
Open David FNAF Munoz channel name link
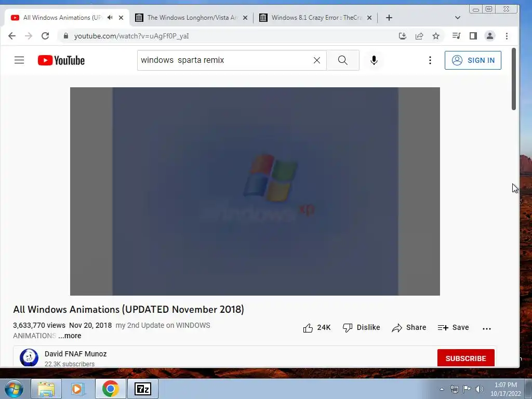pyautogui.click(x=76, y=354)
